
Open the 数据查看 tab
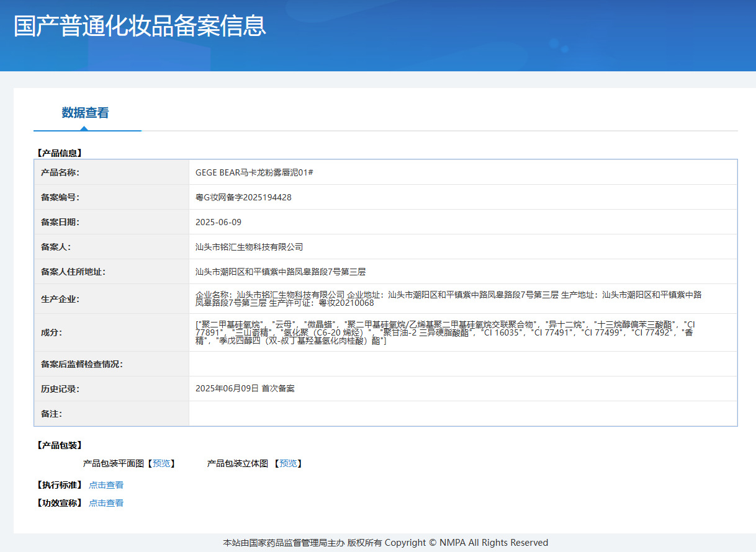click(x=85, y=113)
